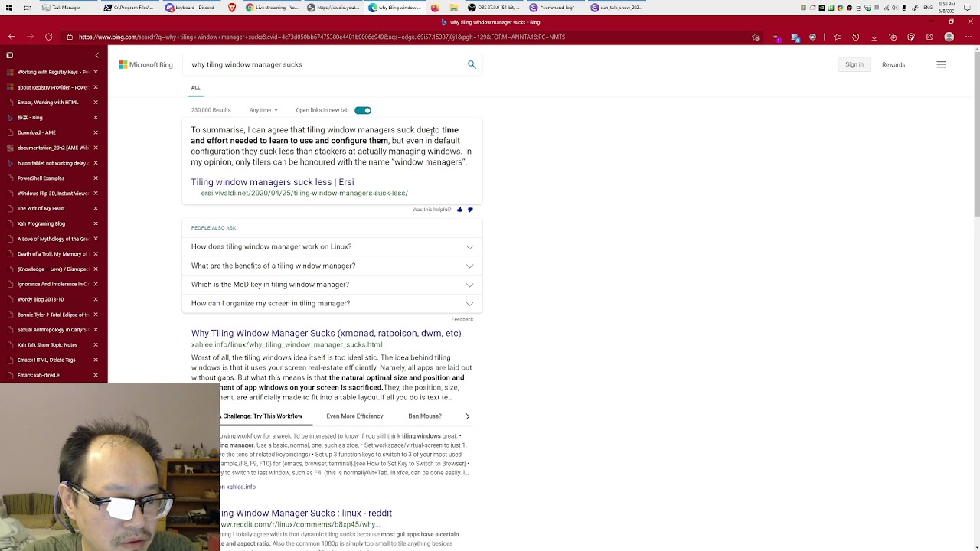Screen dimensions: 980x551
Task: Open 'Tiling window managers suck less | Ersi' link
Action: pyautogui.click(x=273, y=182)
